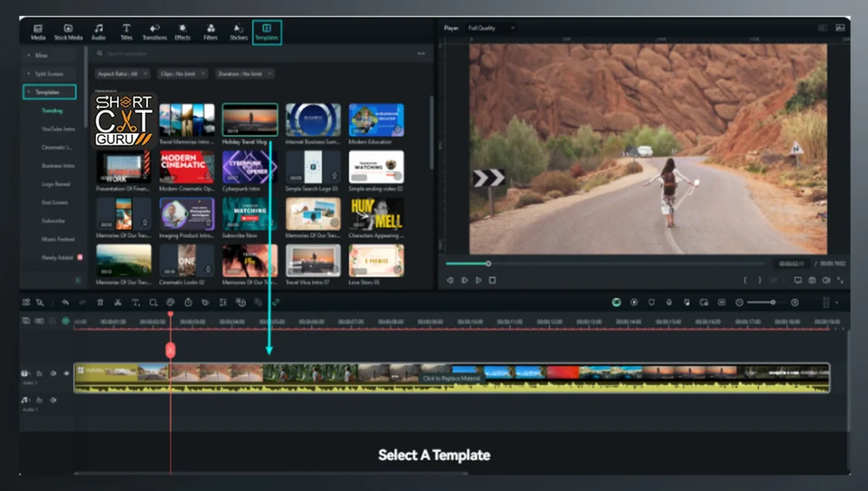Image resolution: width=868 pixels, height=491 pixels.
Task: Add a marker using the shield icon
Action: tap(652, 302)
